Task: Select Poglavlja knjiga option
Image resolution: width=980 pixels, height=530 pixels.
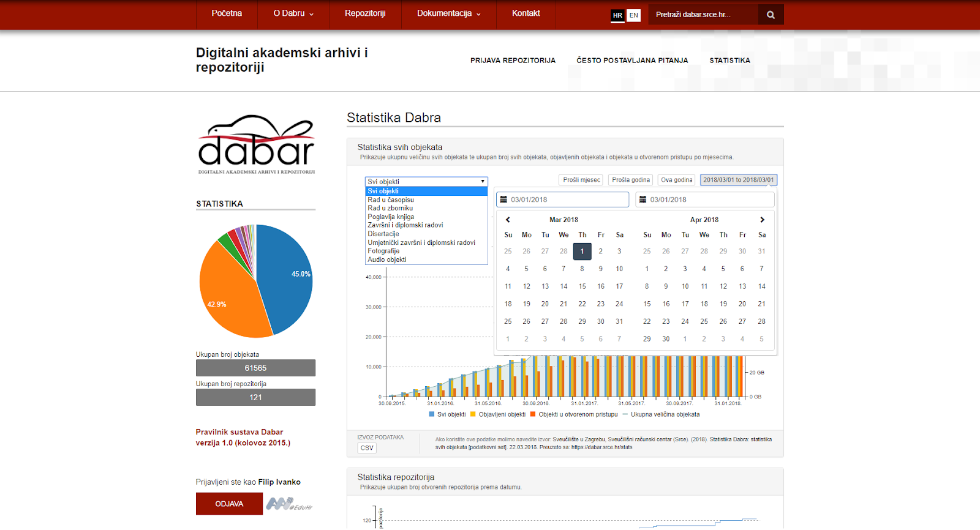Action: (x=426, y=217)
